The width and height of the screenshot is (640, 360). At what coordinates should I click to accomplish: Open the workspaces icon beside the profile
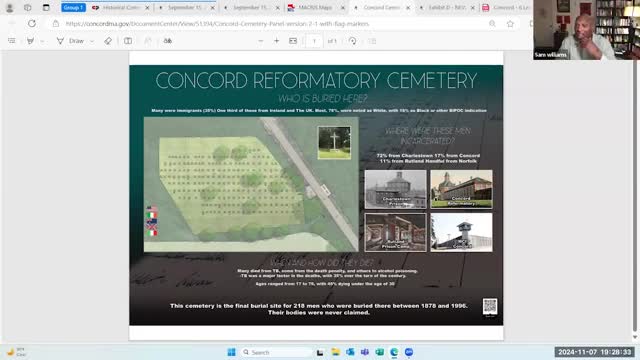point(27,7)
